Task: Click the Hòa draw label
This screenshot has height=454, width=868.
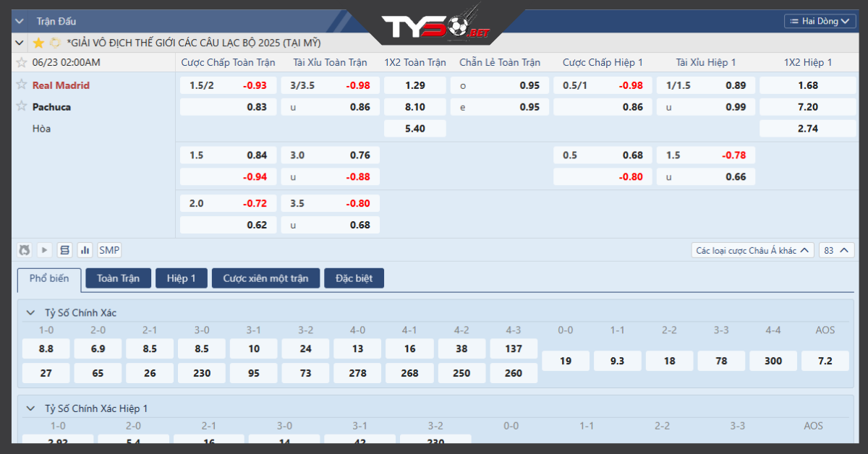Action: coord(41,129)
